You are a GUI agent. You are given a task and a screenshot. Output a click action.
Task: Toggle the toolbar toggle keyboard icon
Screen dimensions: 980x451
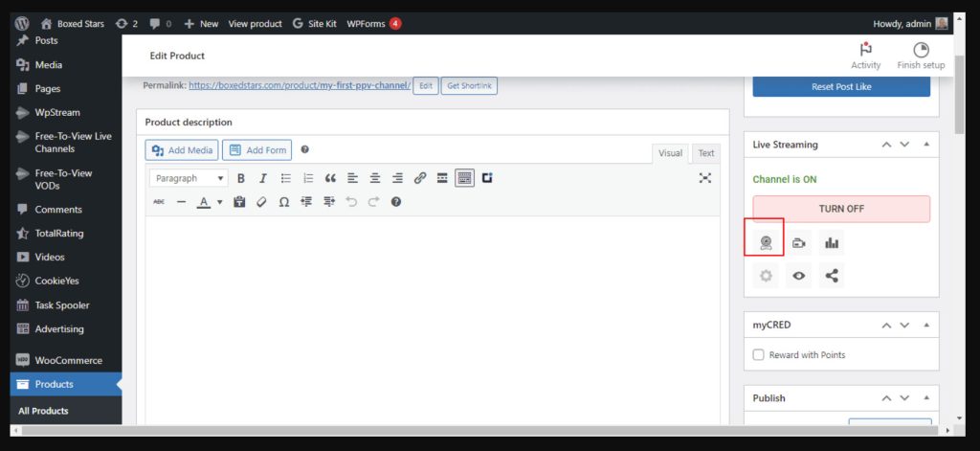click(464, 178)
